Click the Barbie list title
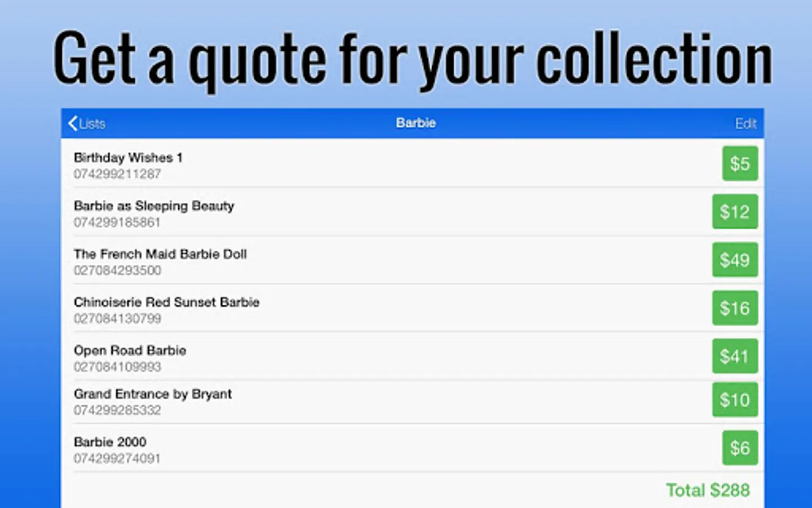The height and width of the screenshot is (508, 812). pos(416,123)
